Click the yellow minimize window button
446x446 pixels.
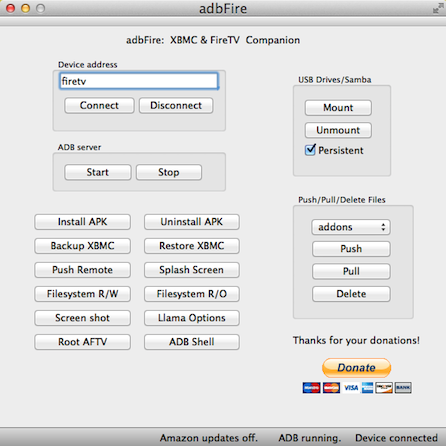(x=26, y=8)
